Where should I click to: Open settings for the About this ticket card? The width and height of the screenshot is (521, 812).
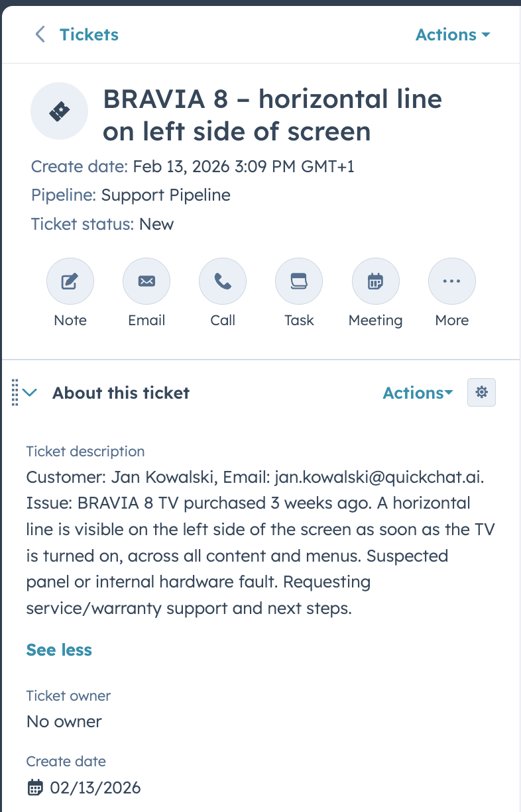(481, 392)
